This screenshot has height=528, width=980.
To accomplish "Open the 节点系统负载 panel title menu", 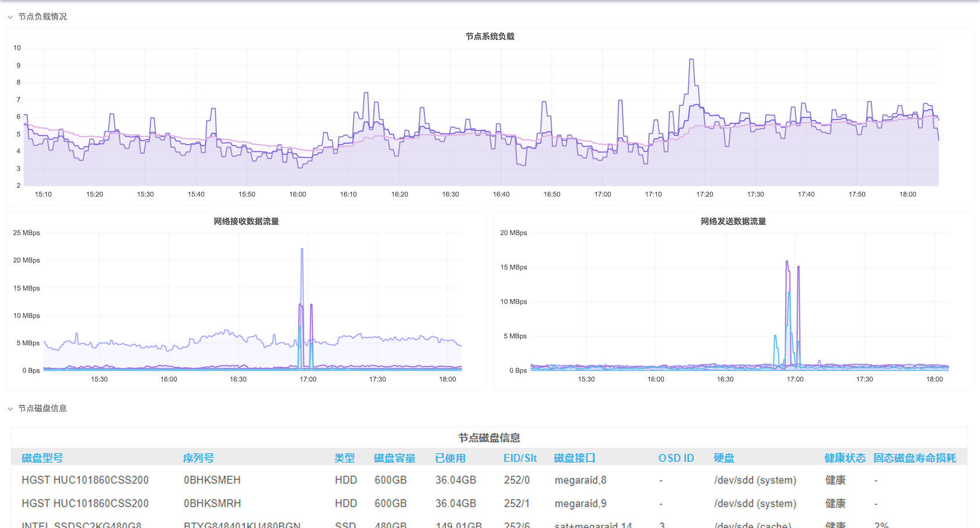I will [489, 36].
